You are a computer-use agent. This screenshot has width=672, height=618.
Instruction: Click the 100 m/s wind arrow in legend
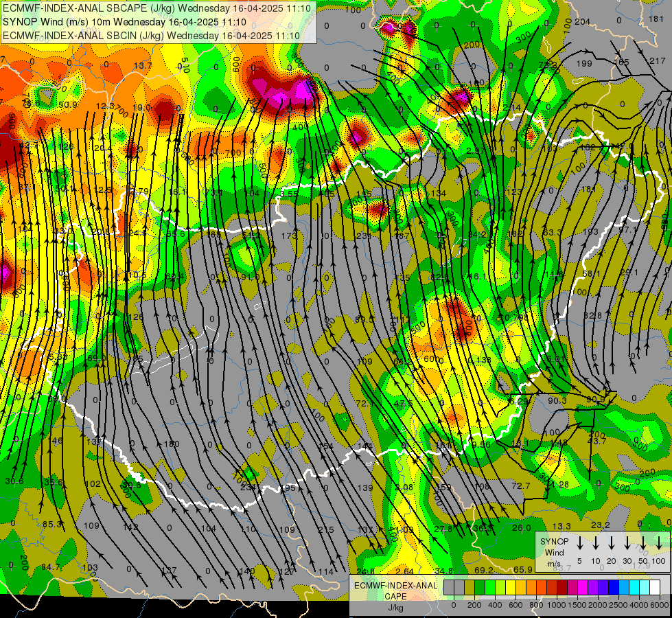[659, 543]
